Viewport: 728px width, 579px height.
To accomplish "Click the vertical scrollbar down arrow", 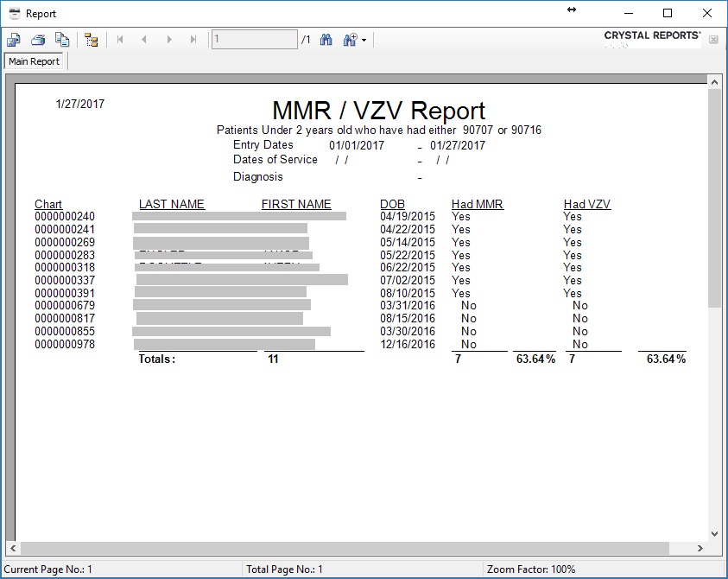I will point(714,534).
